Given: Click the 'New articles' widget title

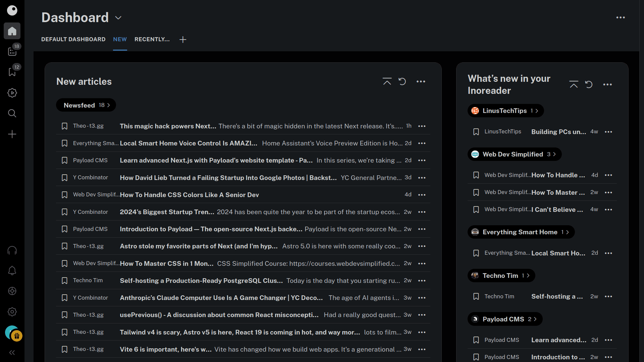Looking at the screenshot, I should click(84, 81).
